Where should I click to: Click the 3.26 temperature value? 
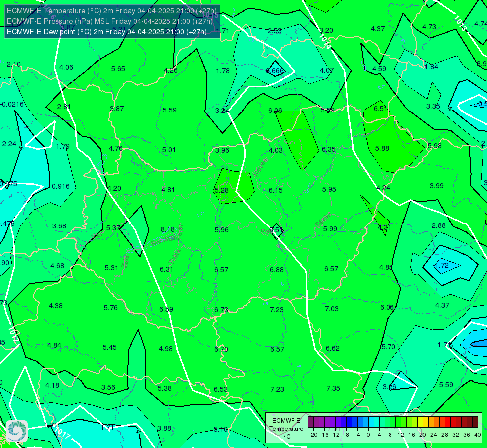coord(389,387)
